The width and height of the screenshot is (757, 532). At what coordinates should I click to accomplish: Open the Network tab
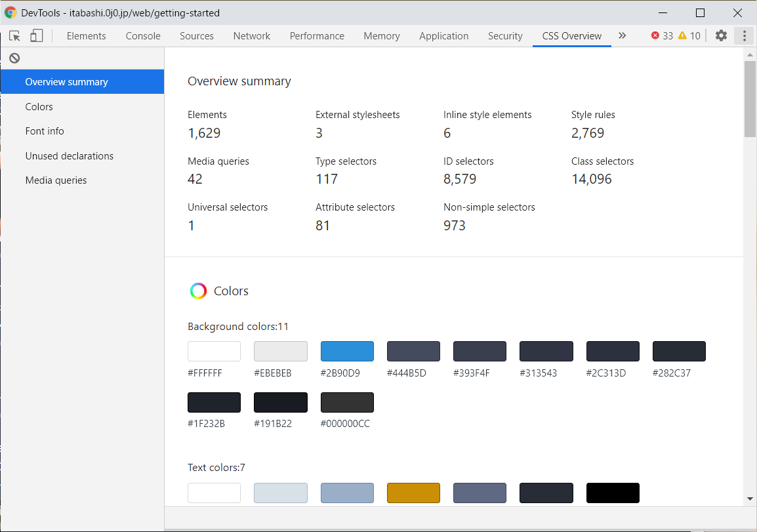coord(251,36)
